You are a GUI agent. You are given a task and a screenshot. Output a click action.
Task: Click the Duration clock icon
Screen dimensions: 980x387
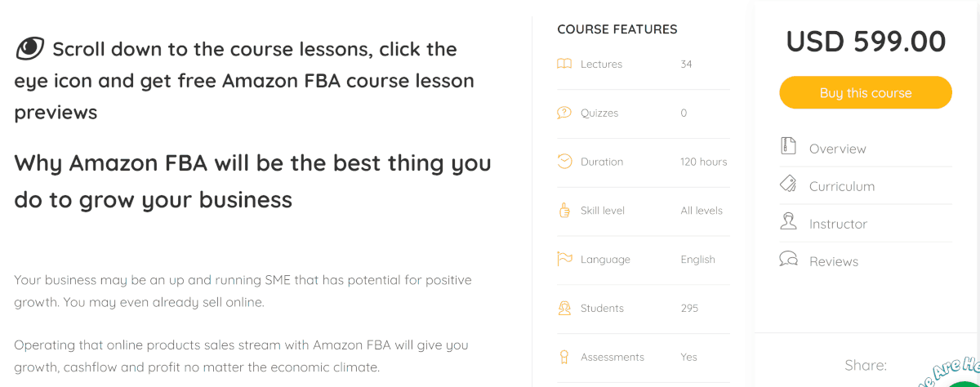[564, 161]
